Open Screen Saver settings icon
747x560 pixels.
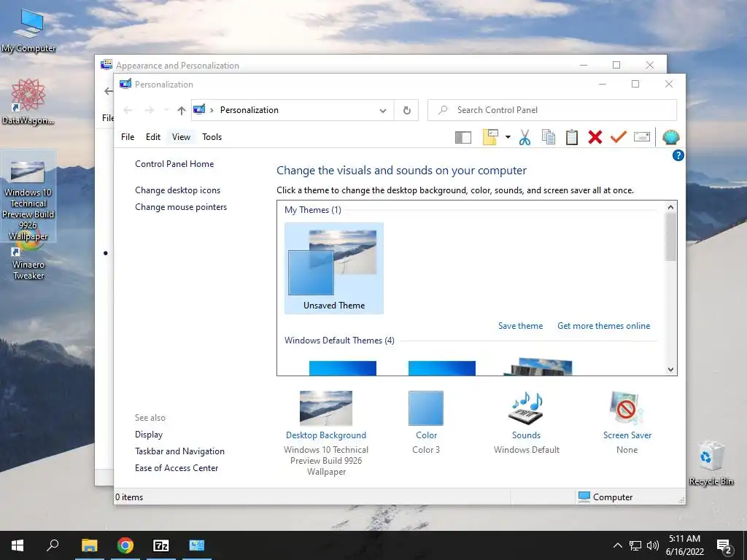click(x=627, y=408)
